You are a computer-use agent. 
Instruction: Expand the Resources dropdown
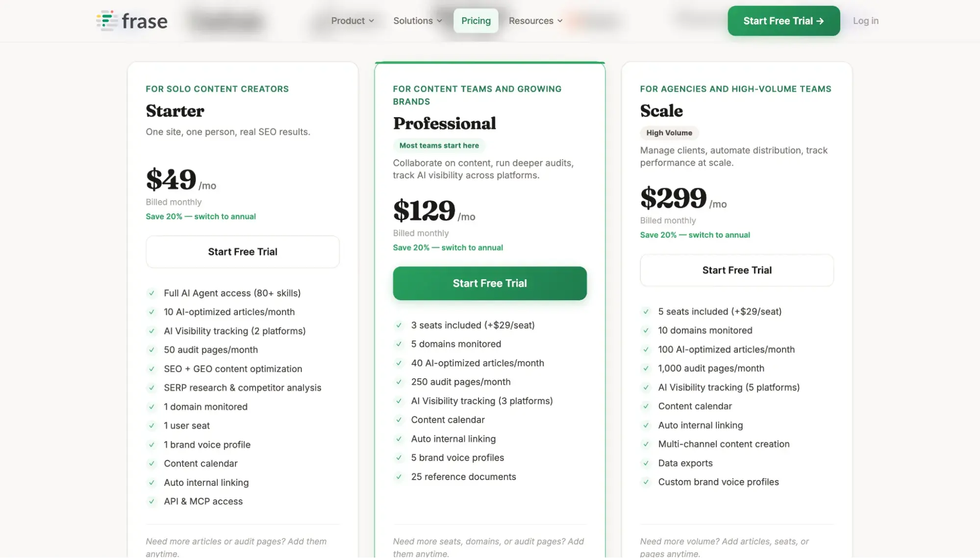point(535,21)
